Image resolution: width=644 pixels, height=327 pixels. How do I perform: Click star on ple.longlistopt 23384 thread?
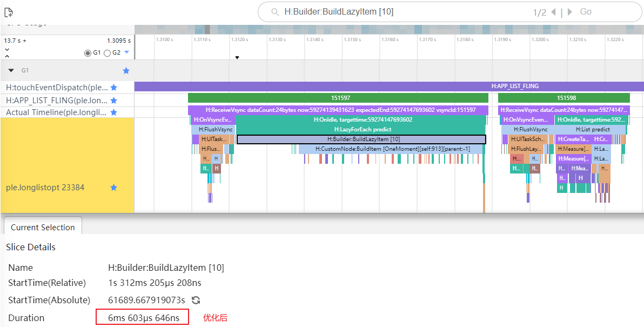(113, 188)
